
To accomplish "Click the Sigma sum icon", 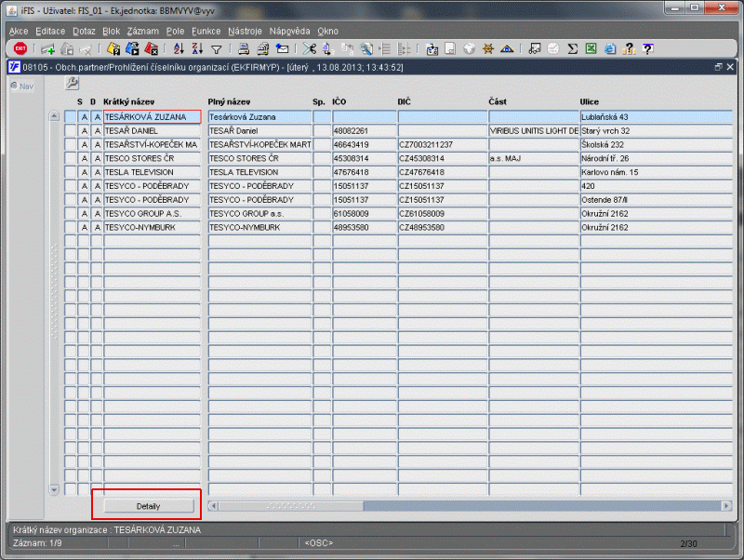I will (x=573, y=48).
